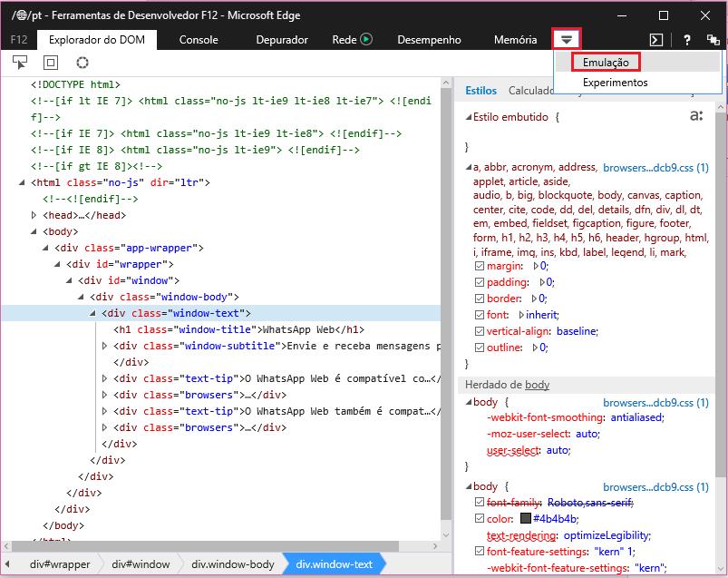The width and height of the screenshot is (728, 578).
Task: Select div#window in the breadcrumb bar
Action: point(141,563)
